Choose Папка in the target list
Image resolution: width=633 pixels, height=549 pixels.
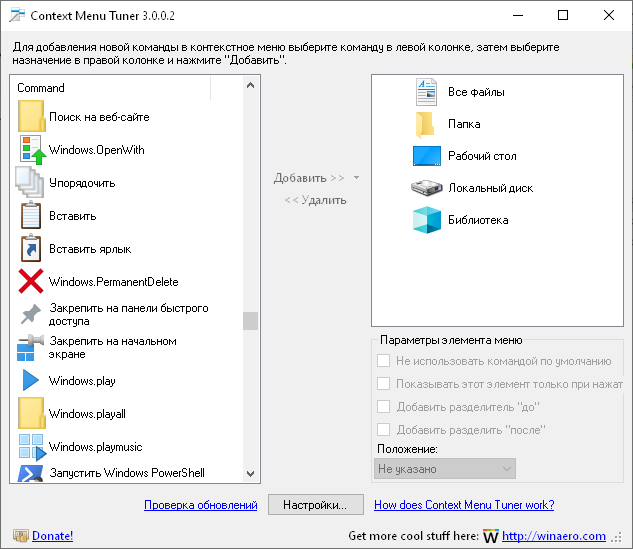(464, 124)
